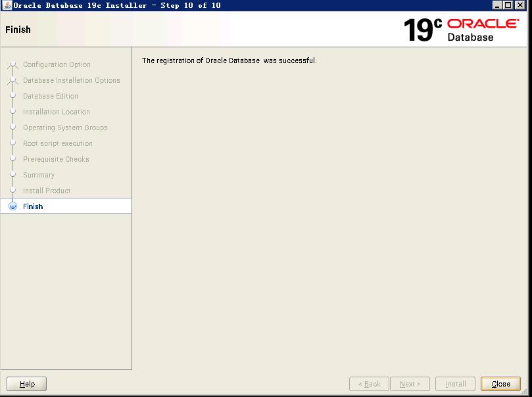Minimize the installer window
This screenshot has height=397, width=532.
tap(496, 5)
